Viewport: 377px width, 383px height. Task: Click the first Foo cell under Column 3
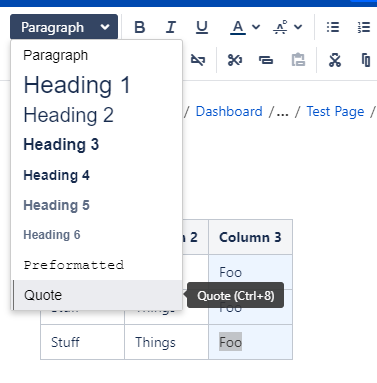pos(250,272)
